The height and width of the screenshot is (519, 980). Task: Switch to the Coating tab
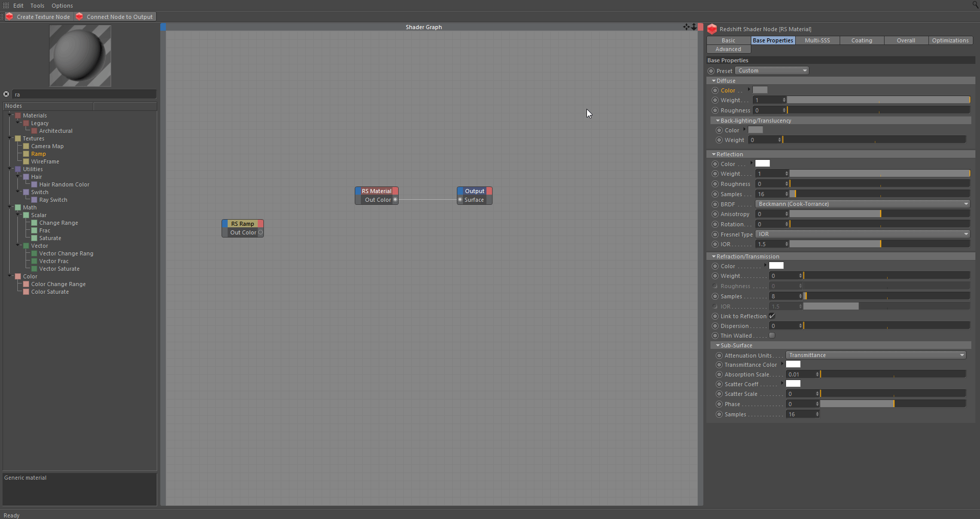coord(862,40)
